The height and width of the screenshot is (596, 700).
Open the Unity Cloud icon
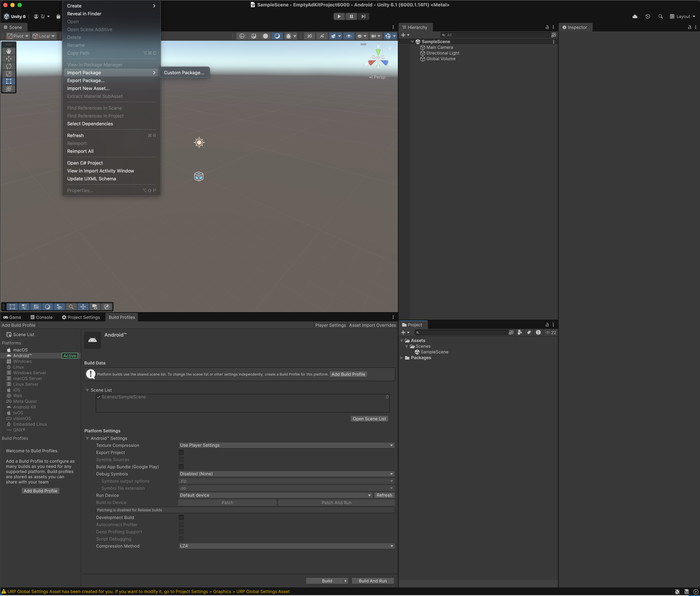point(635,16)
